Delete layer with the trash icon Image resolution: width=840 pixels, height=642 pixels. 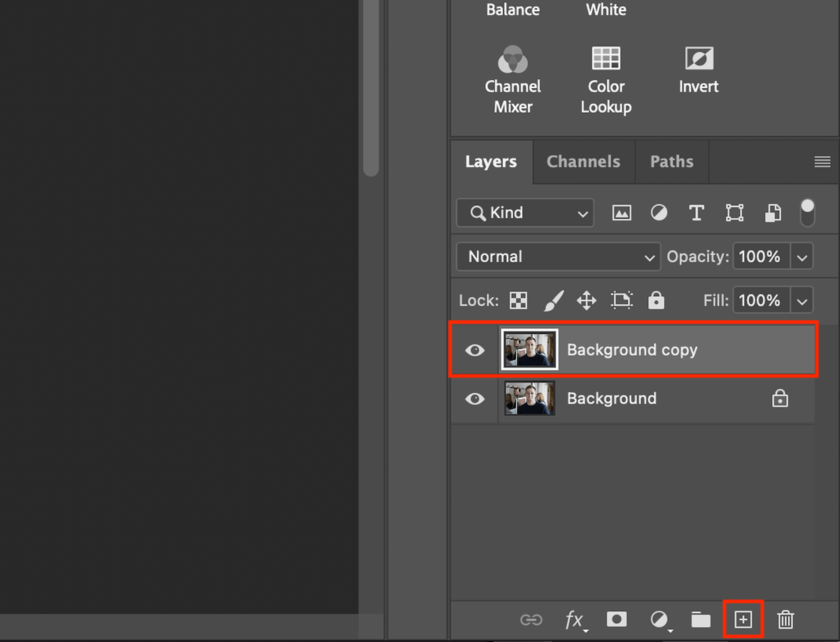pyautogui.click(x=785, y=620)
